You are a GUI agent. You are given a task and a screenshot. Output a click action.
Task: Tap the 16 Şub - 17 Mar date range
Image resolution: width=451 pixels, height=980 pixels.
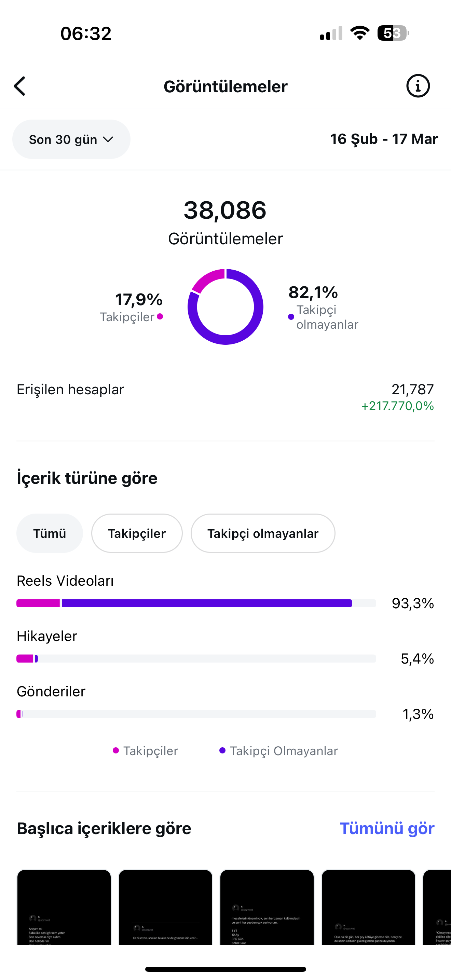[x=384, y=139]
